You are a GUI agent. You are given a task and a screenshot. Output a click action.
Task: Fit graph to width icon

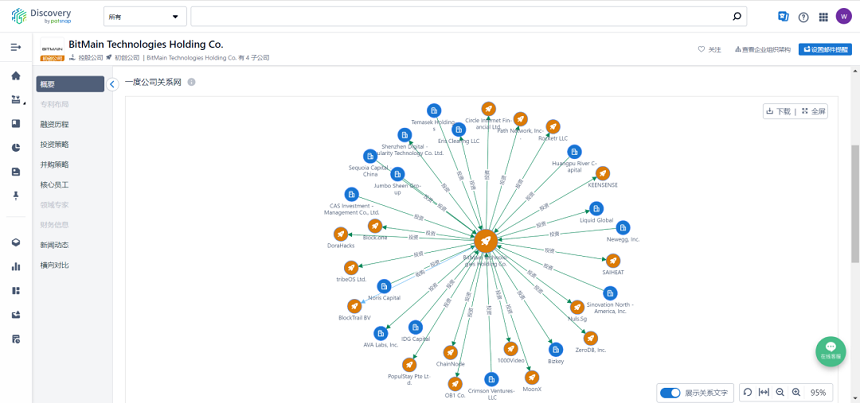(x=764, y=392)
